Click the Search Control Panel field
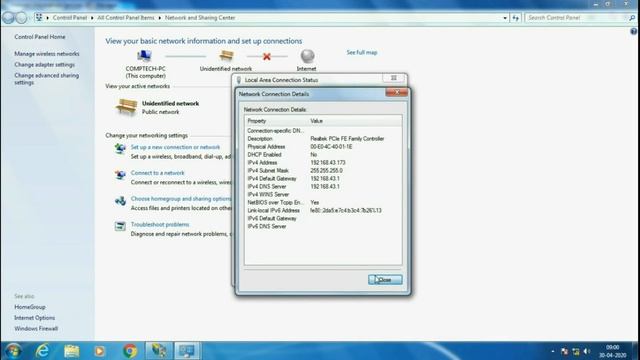This screenshot has height=360, width=640. (x=576, y=18)
